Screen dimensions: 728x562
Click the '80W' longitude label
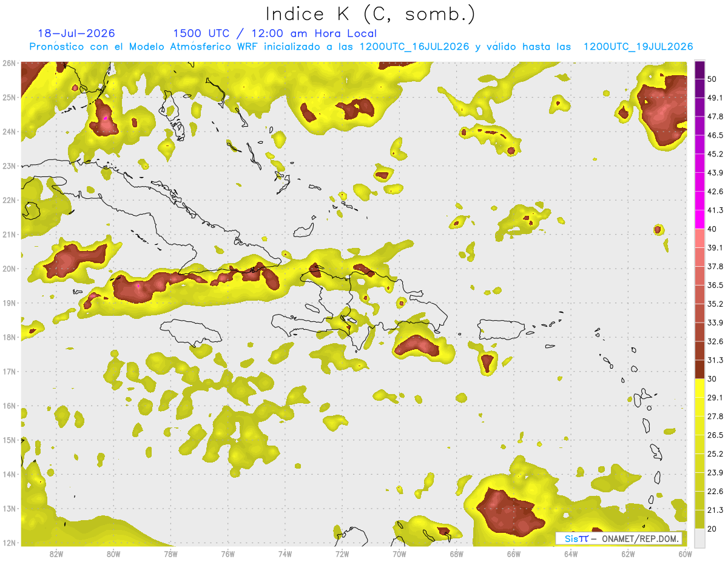pos(113,554)
